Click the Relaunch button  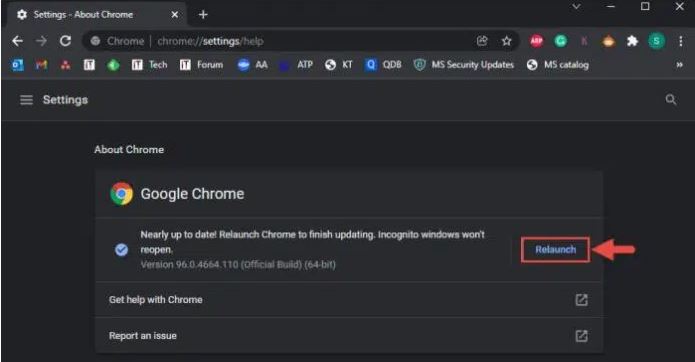tap(555, 249)
